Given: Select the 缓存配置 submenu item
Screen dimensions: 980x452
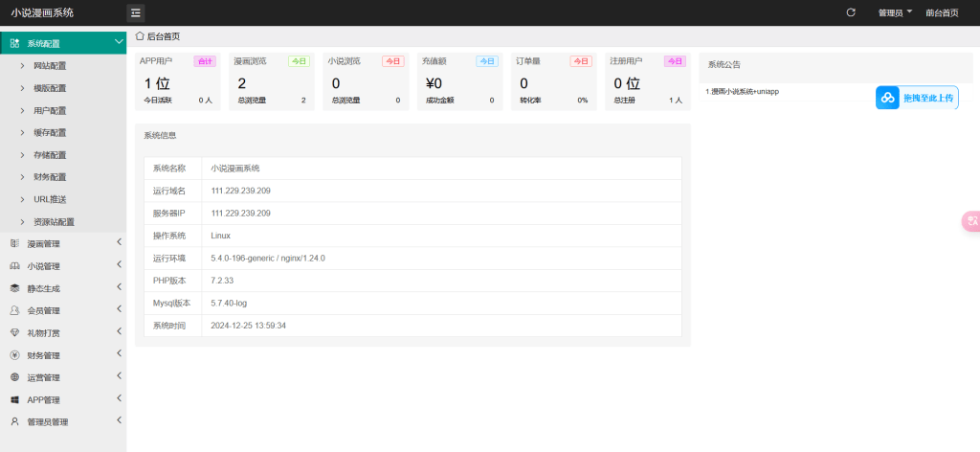Looking at the screenshot, I should 50,133.
